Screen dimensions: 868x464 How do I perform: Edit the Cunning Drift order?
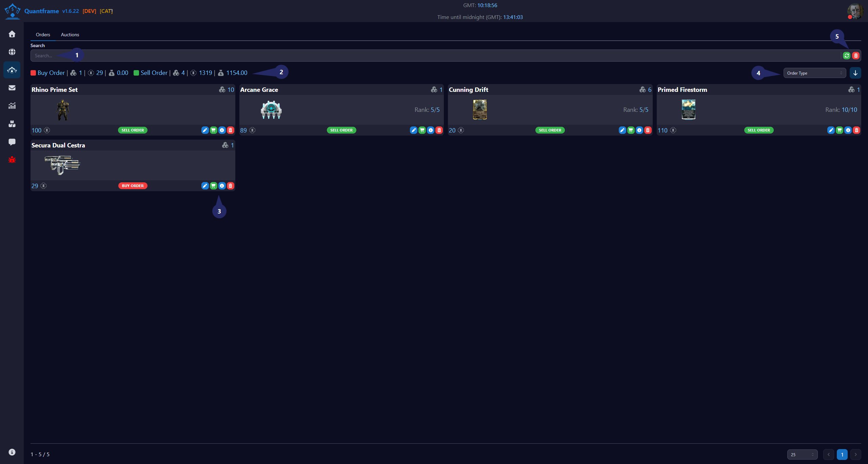pyautogui.click(x=622, y=130)
